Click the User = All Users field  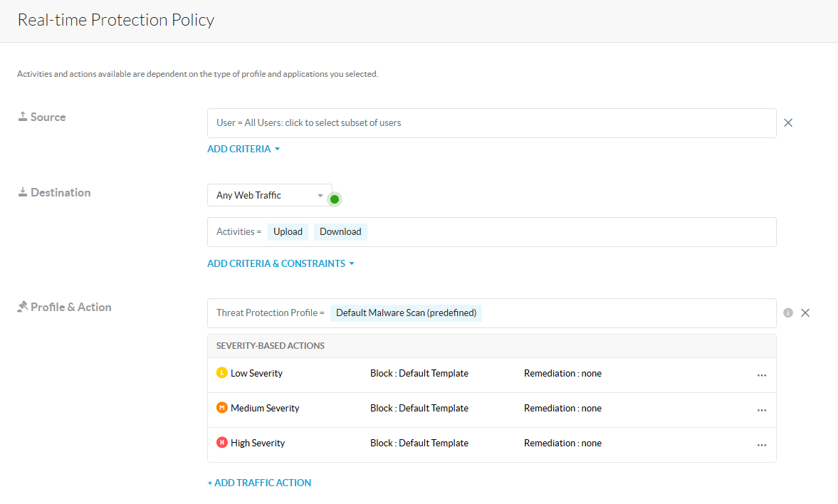pyautogui.click(x=491, y=123)
